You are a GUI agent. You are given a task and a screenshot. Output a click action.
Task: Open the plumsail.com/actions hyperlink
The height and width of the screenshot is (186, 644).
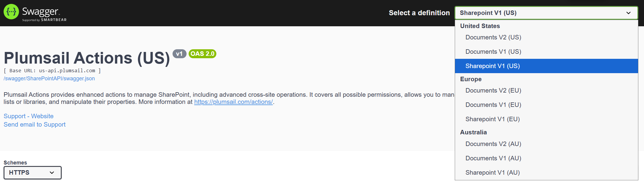pyautogui.click(x=233, y=102)
